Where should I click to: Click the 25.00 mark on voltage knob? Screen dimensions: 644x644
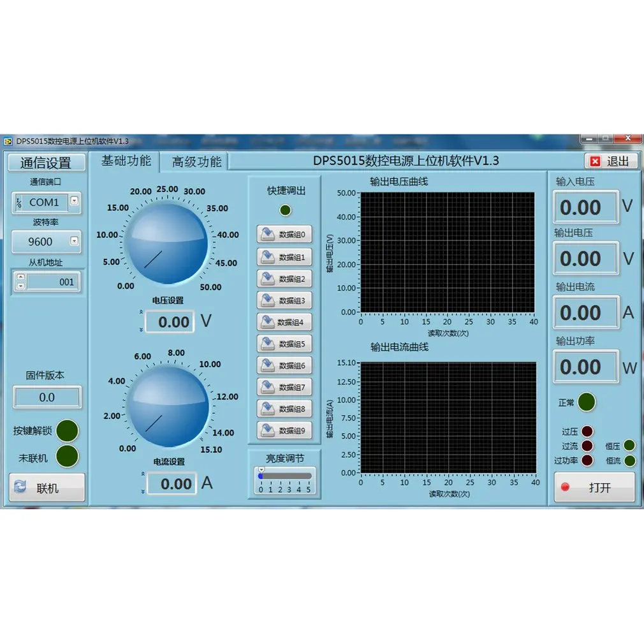pos(167,189)
